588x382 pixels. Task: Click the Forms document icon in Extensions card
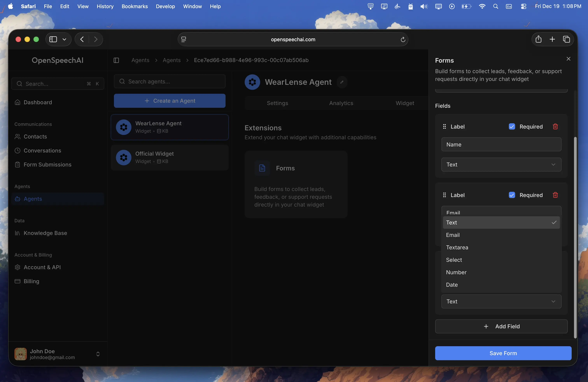[x=262, y=168]
